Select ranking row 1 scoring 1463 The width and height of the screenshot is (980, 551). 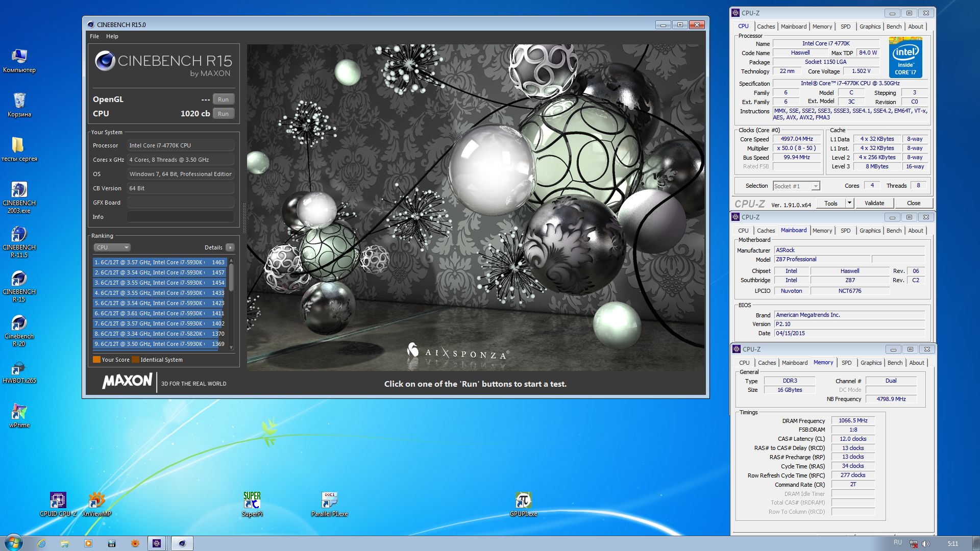click(x=159, y=262)
